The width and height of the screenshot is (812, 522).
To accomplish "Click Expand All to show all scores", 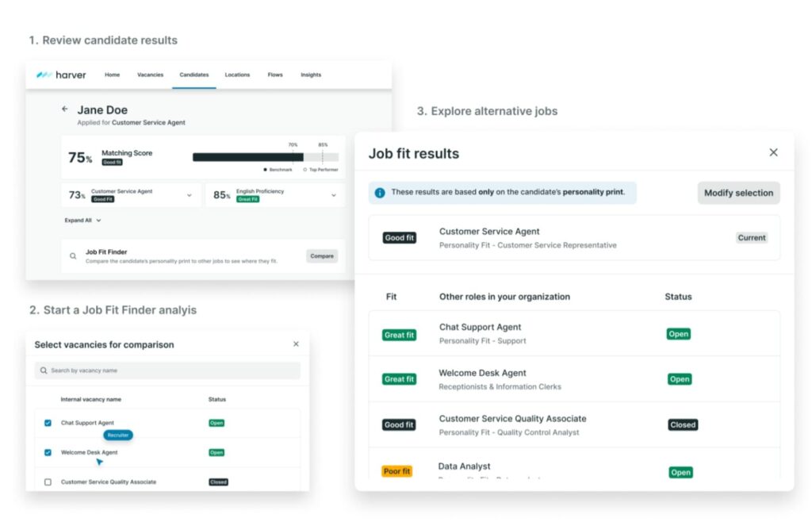I will [82, 221].
